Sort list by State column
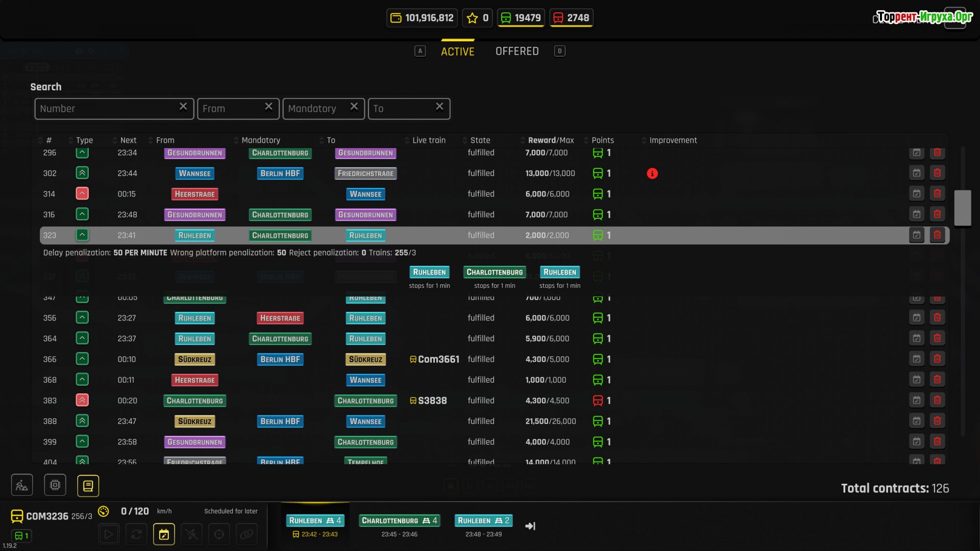The image size is (980, 551). 480,140
